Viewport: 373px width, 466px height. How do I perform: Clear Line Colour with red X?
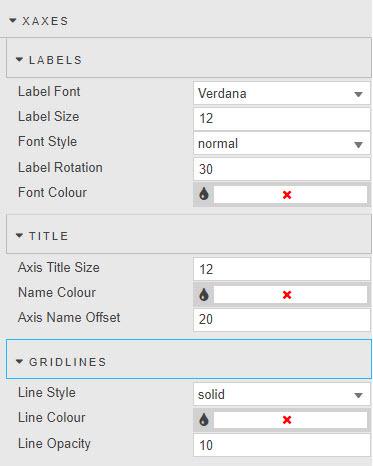click(287, 420)
